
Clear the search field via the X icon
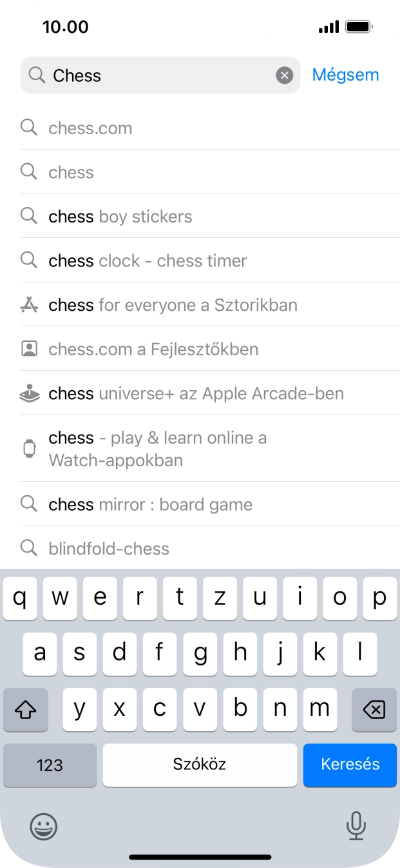point(285,75)
